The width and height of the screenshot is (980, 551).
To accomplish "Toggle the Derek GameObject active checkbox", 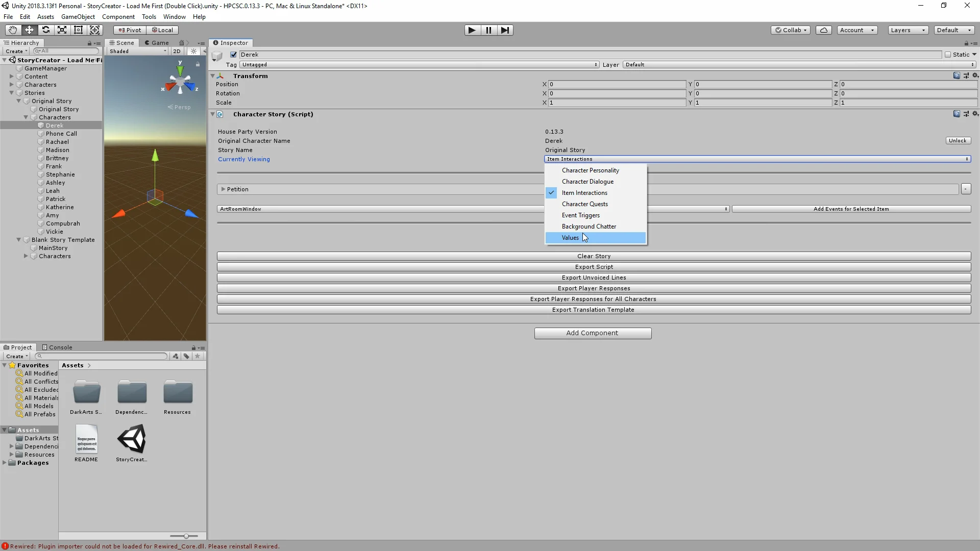I will (x=233, y=55).
